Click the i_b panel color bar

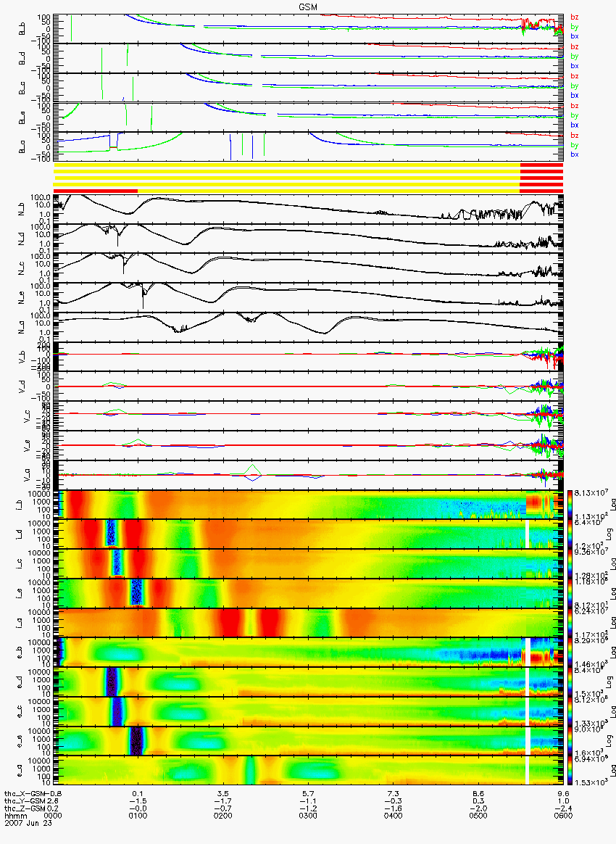click(570, 505)
